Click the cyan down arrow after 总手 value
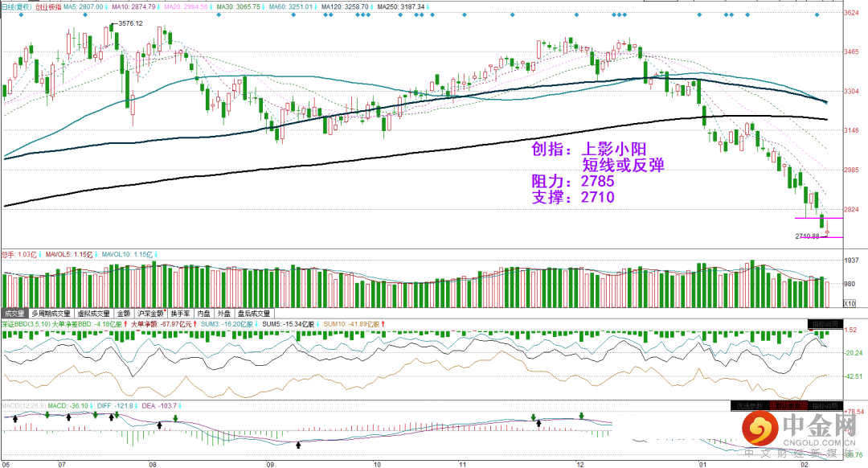Image resolution: width=868 pixels, height=468 pixels. point(40,254)
